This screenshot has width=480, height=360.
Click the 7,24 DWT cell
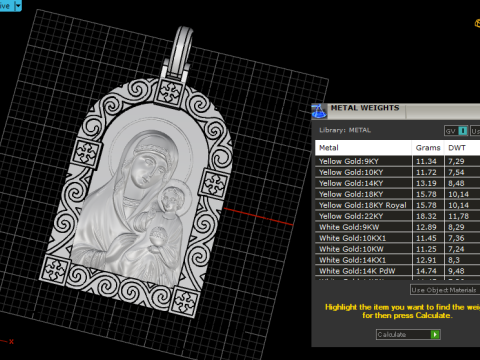[462, 249]
